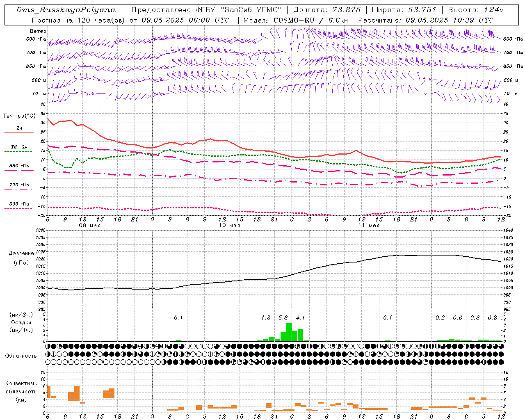Click the longitude value "Долгота: 73.875"
525x420 pixels.
[327, 10]
